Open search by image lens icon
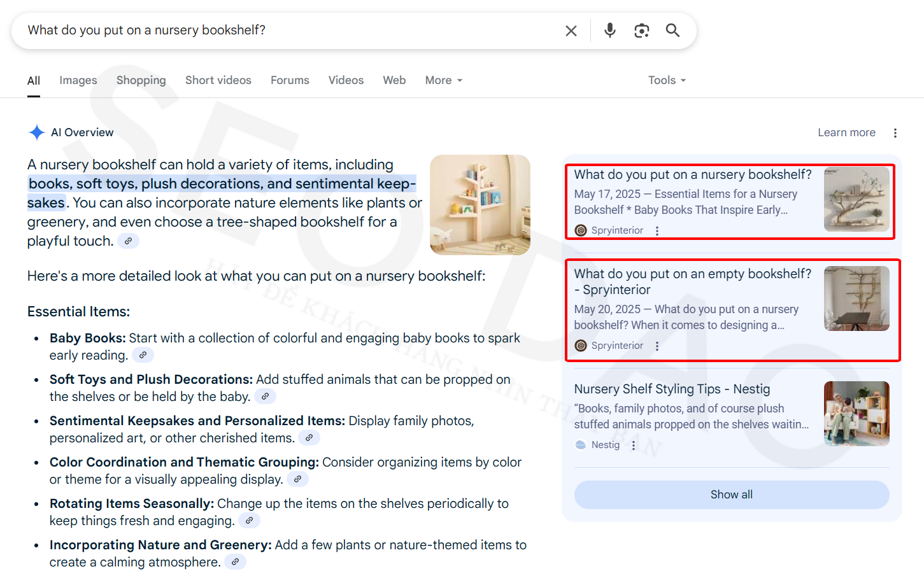 pos(641,31)
